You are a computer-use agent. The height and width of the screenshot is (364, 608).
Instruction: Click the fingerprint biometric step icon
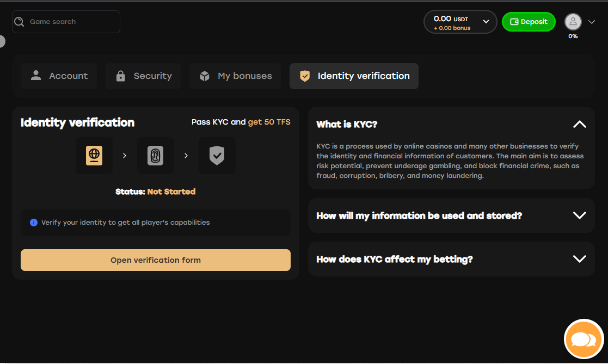coord(156,156)
